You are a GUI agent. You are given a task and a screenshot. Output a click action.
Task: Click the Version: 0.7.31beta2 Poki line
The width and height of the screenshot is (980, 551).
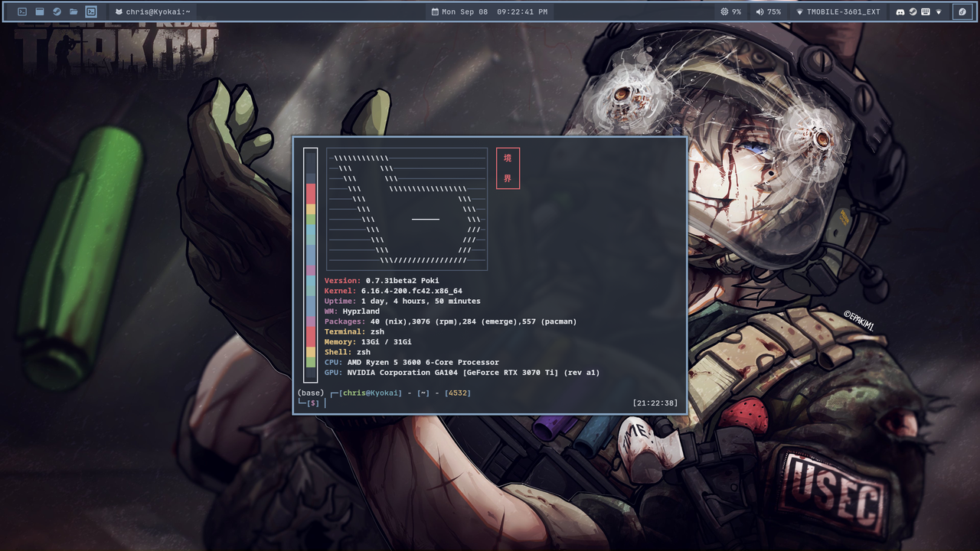[x=382, y=281]
